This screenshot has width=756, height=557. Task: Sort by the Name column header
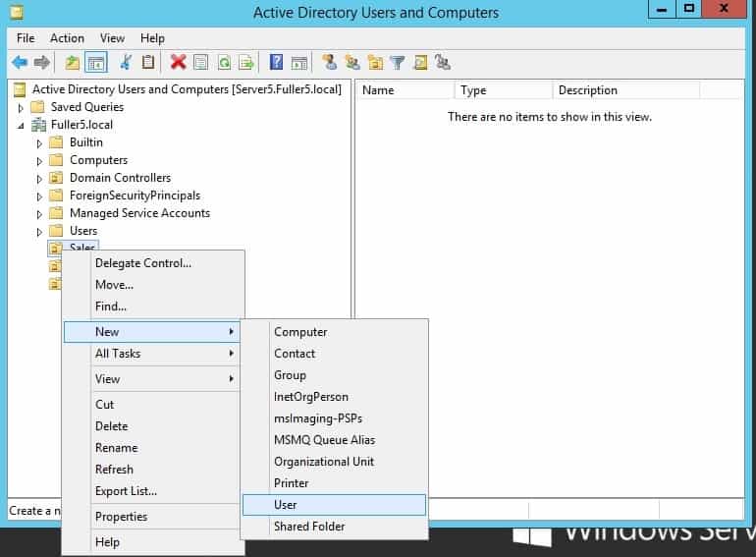click(x=405, y=90)
